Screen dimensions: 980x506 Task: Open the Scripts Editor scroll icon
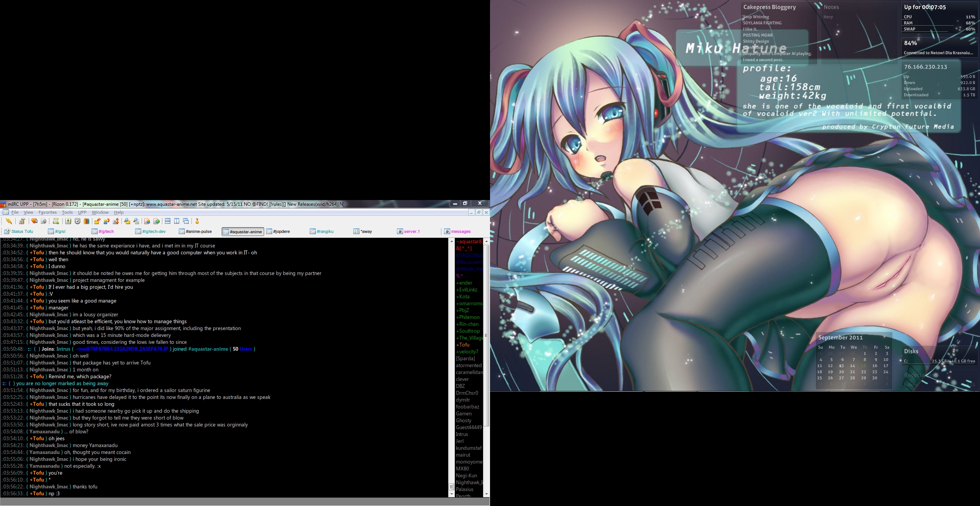click(56, 221)
